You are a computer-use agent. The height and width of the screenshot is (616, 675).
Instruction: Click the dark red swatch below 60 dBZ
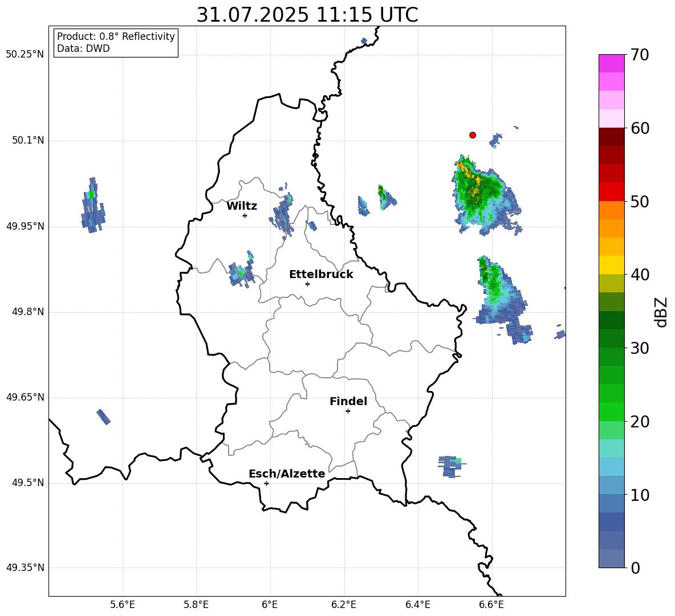pyautogui.click(x=612, y=137)
